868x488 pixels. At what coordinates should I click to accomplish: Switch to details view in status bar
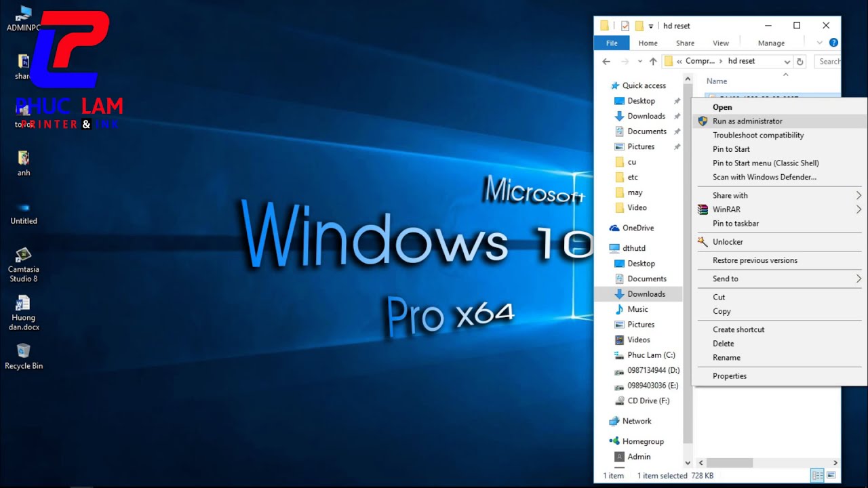[x=818, y=475]
